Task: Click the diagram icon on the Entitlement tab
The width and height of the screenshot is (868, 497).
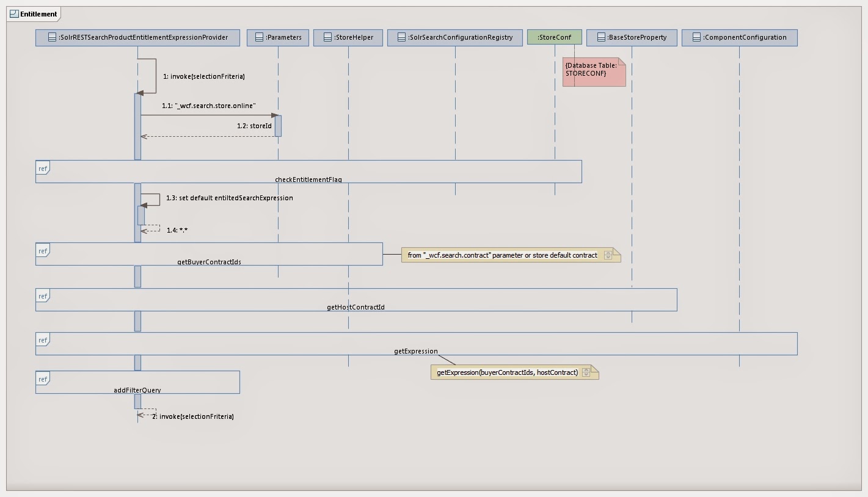Action: [x=15, y=13]
